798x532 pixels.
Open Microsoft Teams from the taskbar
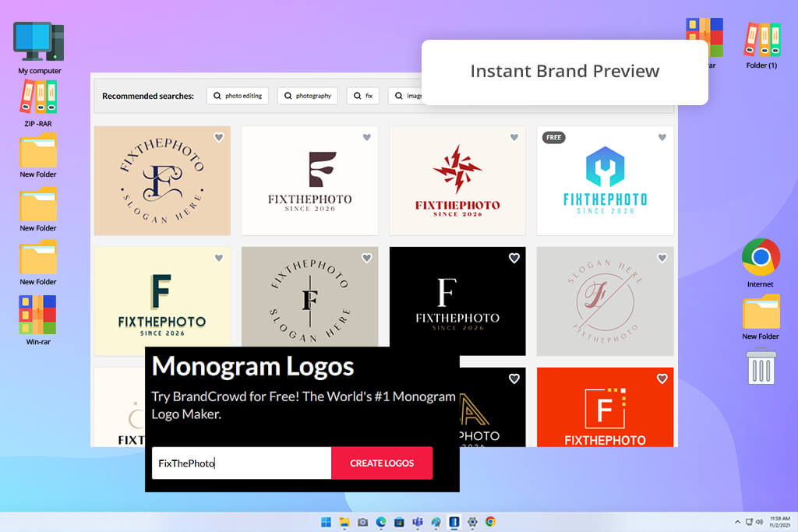coord(418,522)
